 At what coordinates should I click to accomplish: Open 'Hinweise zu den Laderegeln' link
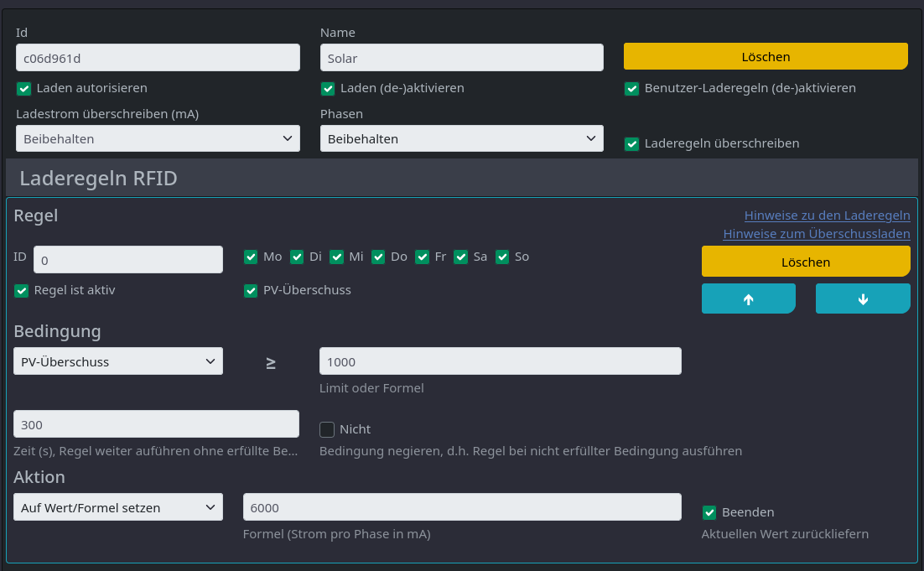click(x=827, y=215)
